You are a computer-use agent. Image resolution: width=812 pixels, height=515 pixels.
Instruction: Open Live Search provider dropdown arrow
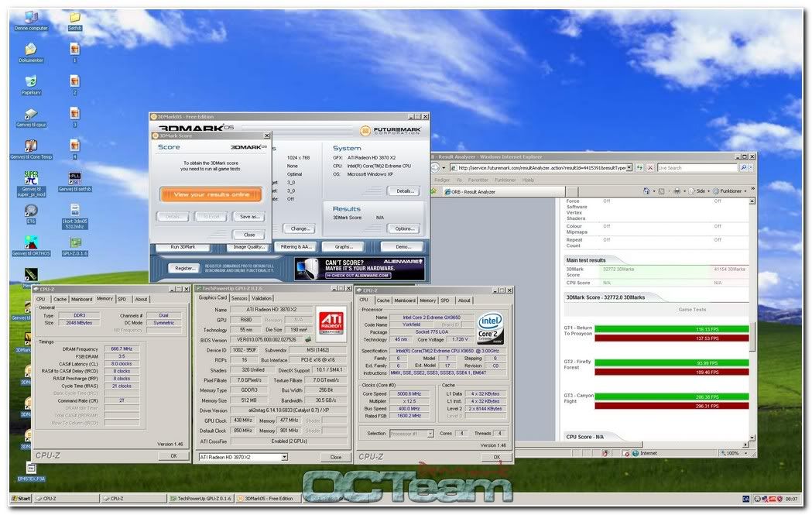(751, 168)
